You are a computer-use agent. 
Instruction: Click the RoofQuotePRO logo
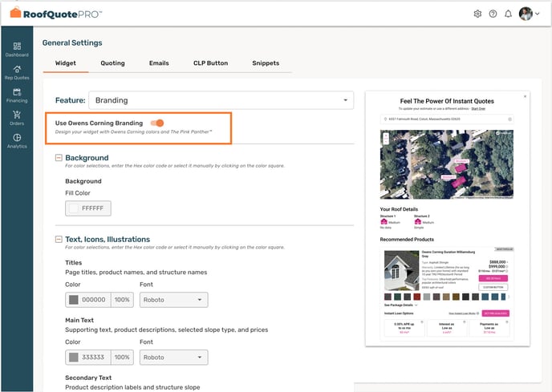click(55, 14)
